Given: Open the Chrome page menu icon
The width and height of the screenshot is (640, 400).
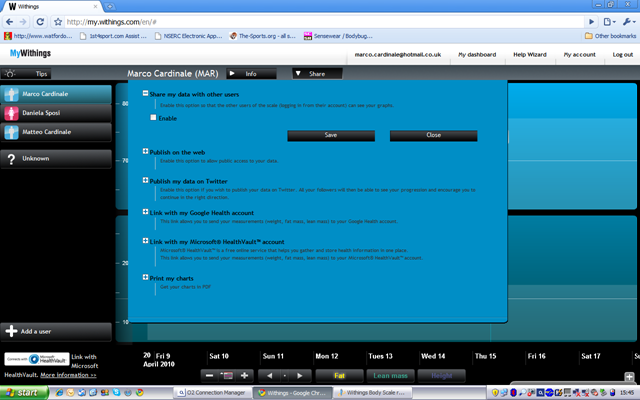Looking at the screenshot, I should tap(609, 22).
